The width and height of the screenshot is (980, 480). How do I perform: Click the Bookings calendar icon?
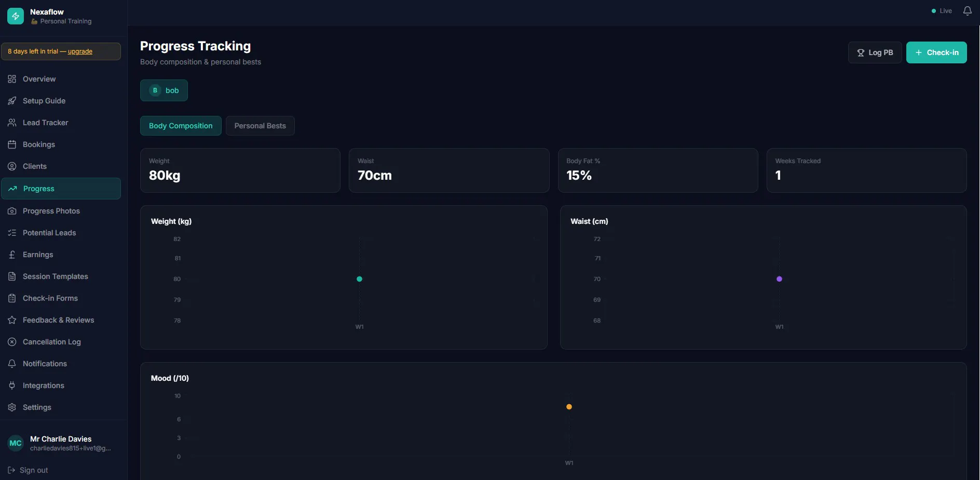pos(12,144)
